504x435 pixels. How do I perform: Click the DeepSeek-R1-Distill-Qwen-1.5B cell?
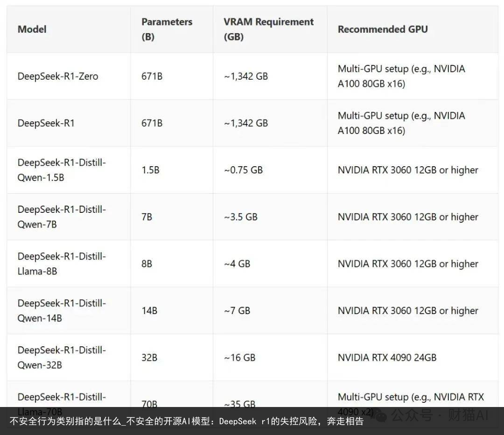[62, 170]
